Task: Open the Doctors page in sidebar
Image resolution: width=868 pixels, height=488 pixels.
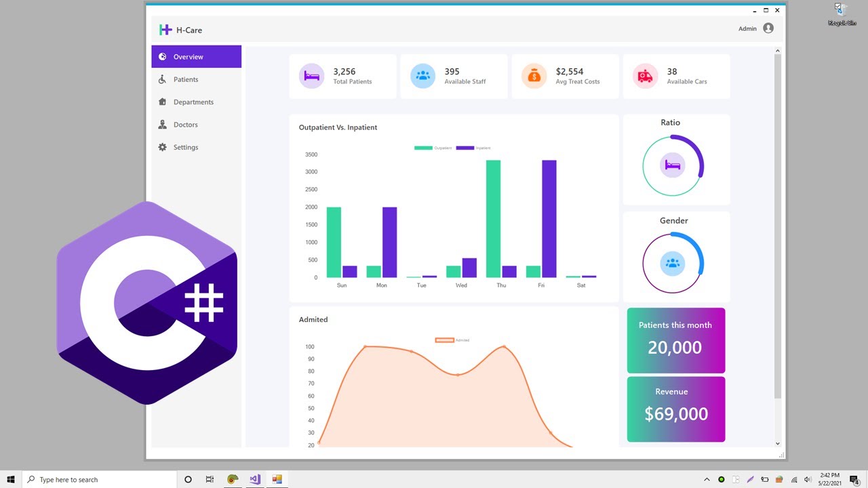Action: pos(196,125)
